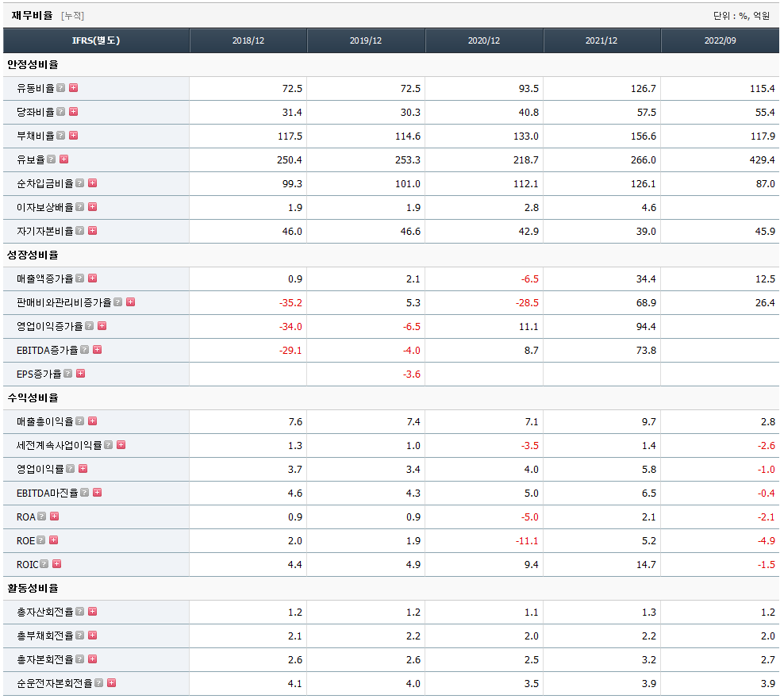Open help icon next to ROA
Viewport: 784px width, 699px height.
42,516
